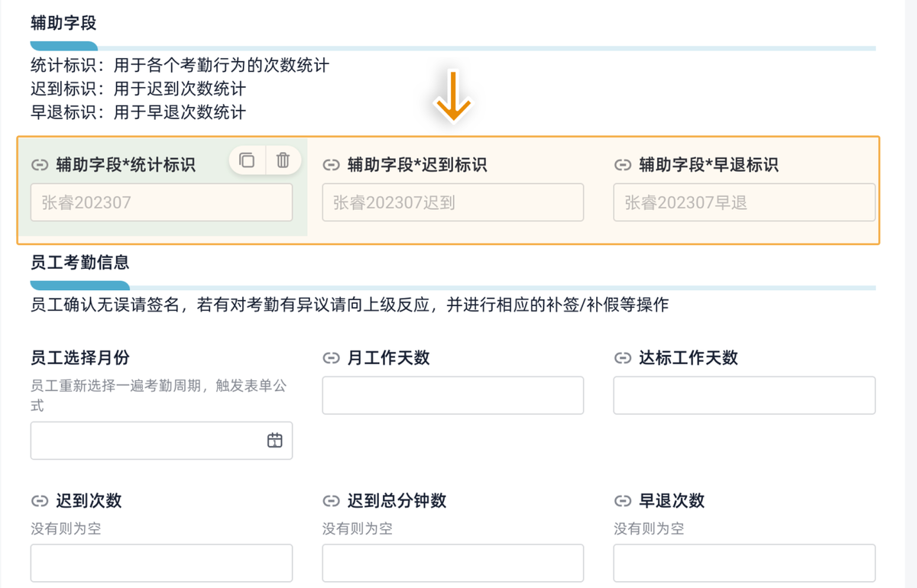Click the 统计标识 input field

161,202
